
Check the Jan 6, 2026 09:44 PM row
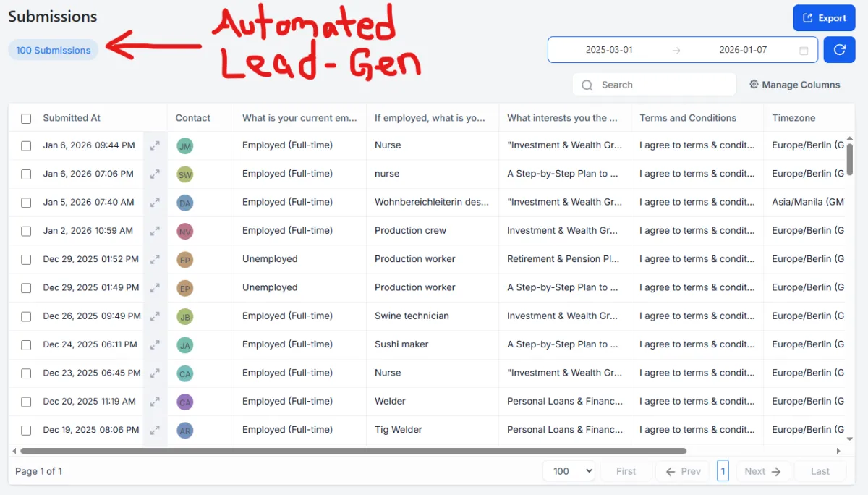[x=26, y=145]
